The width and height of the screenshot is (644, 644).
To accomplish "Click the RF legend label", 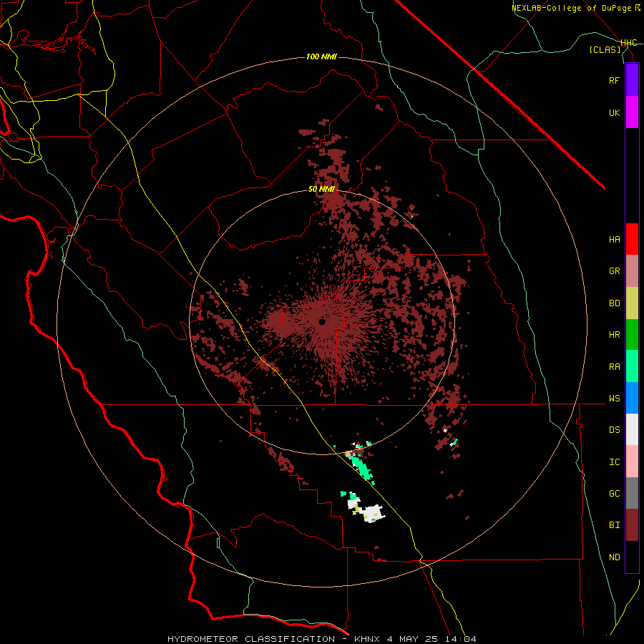I will point(614,80).
